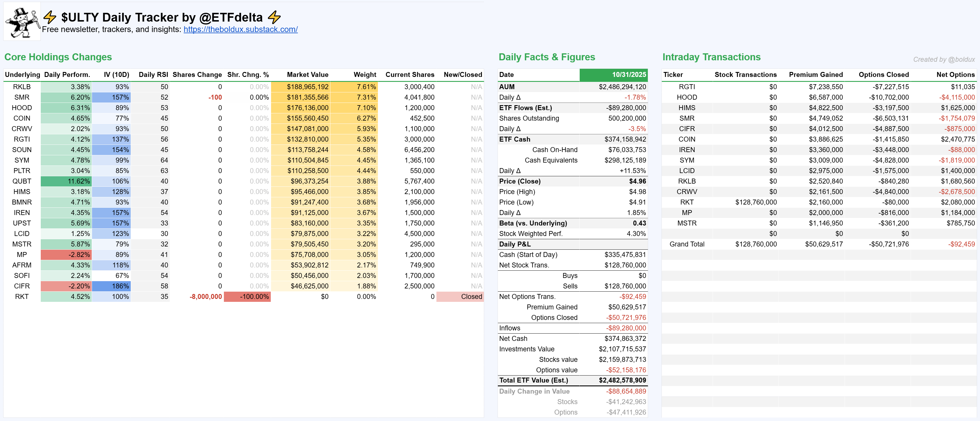The width and height of the screenshot is (980, 421).
Task: Click CIFR's 186% IV cell
Action: tap(112, 286)
